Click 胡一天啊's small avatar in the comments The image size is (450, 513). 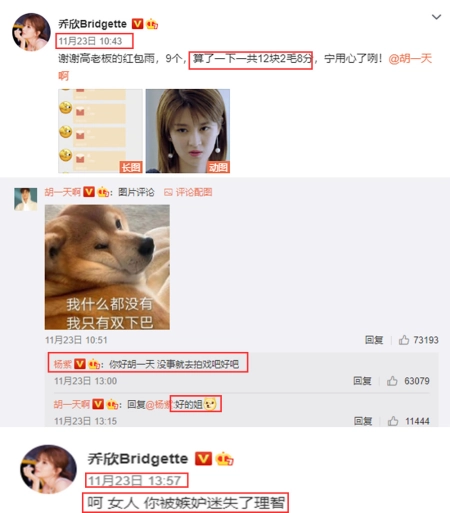pos(26,199)
